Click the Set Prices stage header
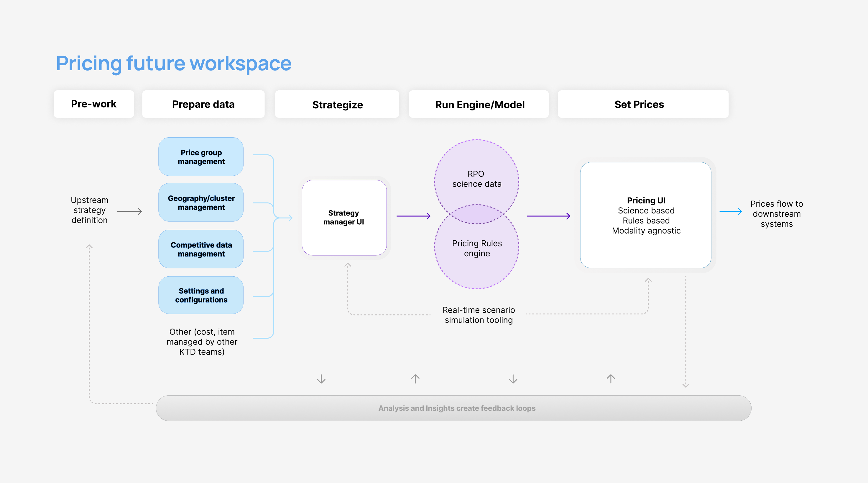The width and height of the screenshot is (868, 483). (x=639, y=104)
